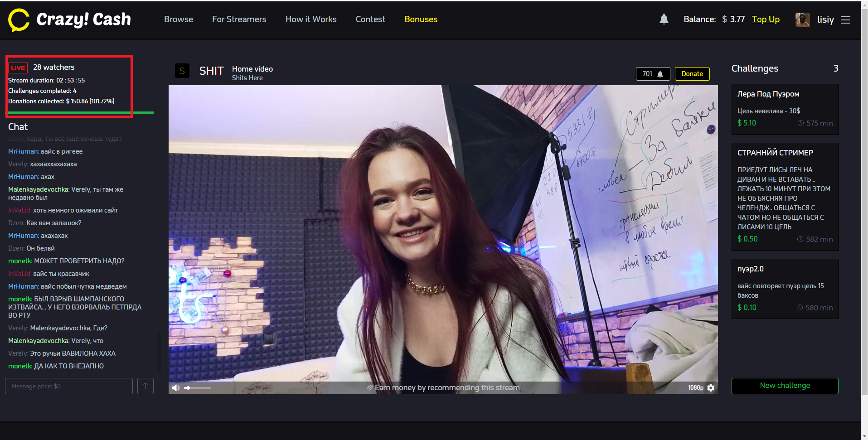Click the Crazy! Cash logo icon
The width and height of the screenshot is (868, 440).
(19, 20)
